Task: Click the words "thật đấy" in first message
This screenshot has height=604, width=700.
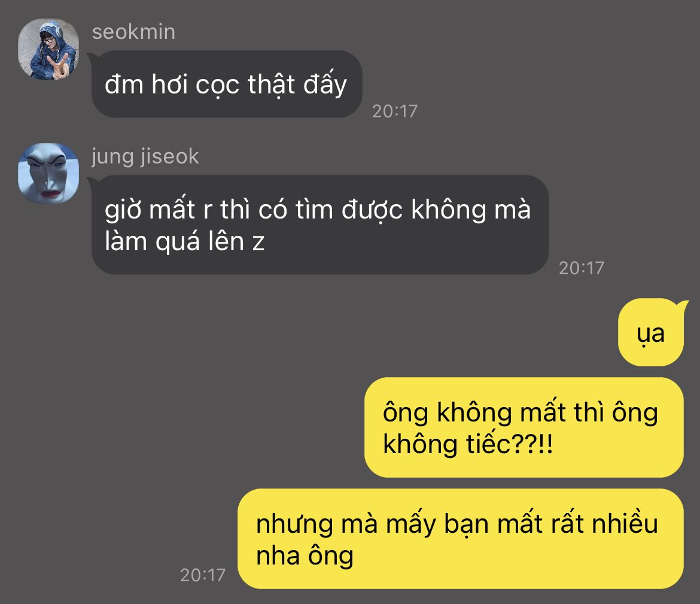Action: [297, 84]
